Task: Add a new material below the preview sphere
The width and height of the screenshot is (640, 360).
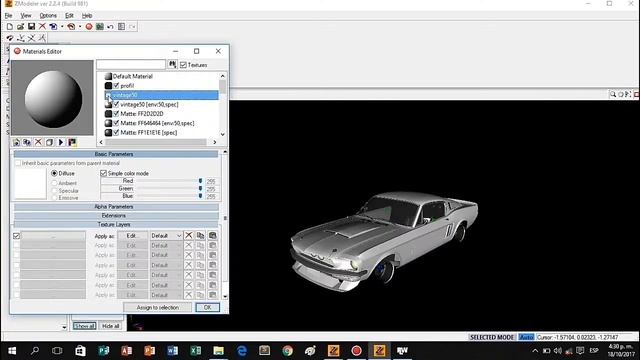Action: coord(16,142)
